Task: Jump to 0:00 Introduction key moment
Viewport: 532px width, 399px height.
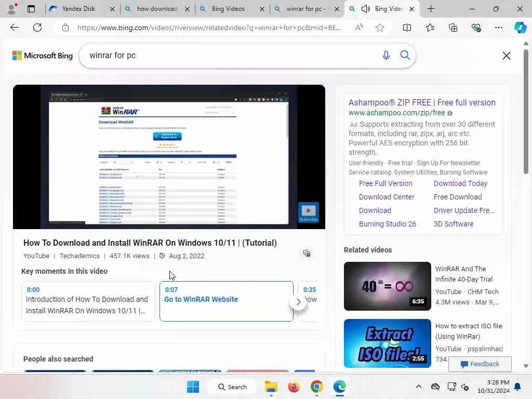Action: point(88,301)
